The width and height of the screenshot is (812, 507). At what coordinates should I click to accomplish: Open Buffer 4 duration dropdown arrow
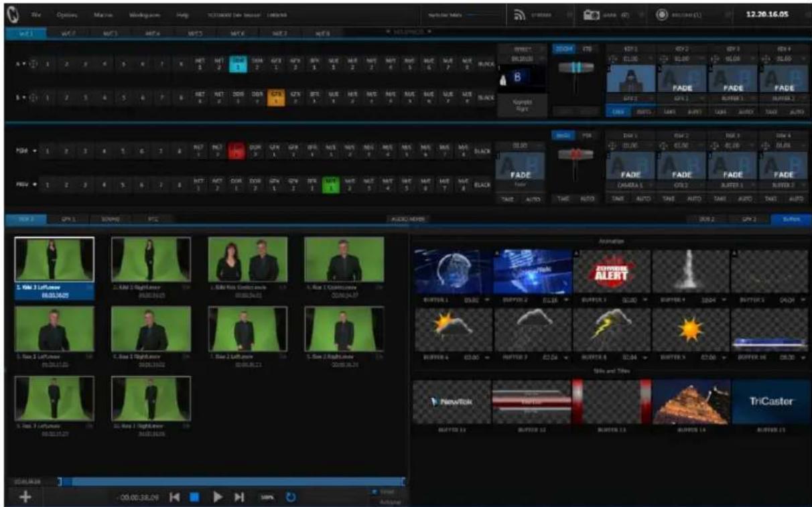click(726, 301)
